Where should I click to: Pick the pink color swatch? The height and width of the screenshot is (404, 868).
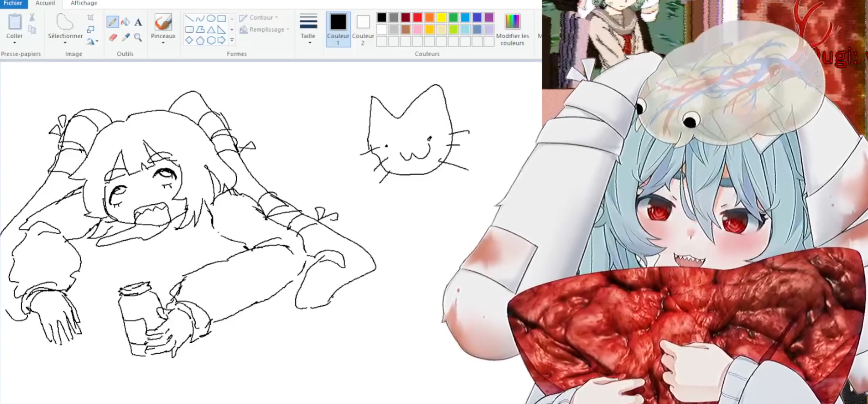(418, 30)
